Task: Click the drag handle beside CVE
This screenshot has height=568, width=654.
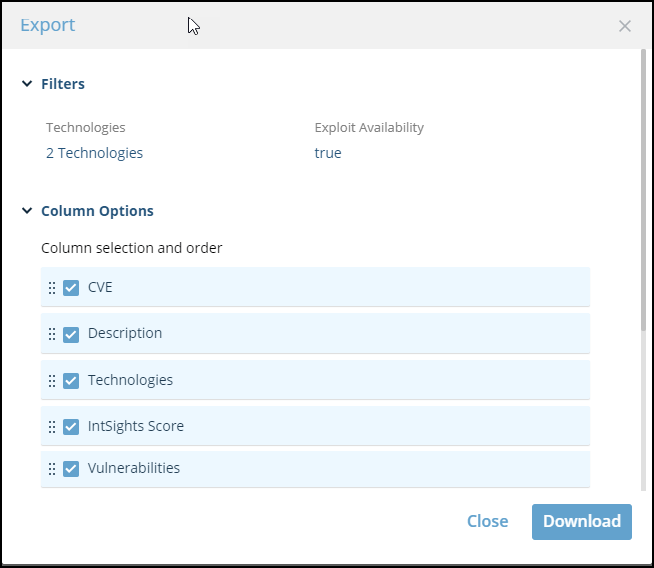Action: [x=52, y=288]
